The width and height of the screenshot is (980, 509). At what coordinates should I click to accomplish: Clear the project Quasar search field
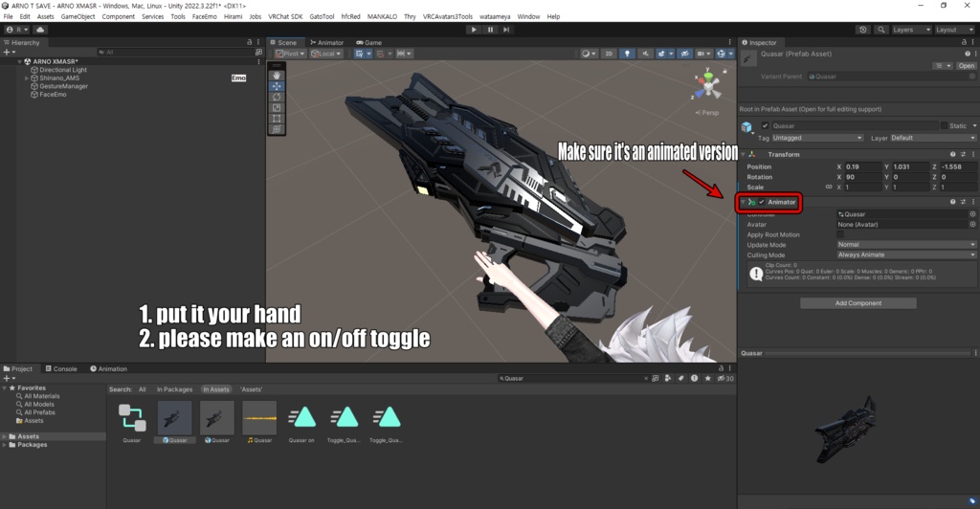(646, 379)
